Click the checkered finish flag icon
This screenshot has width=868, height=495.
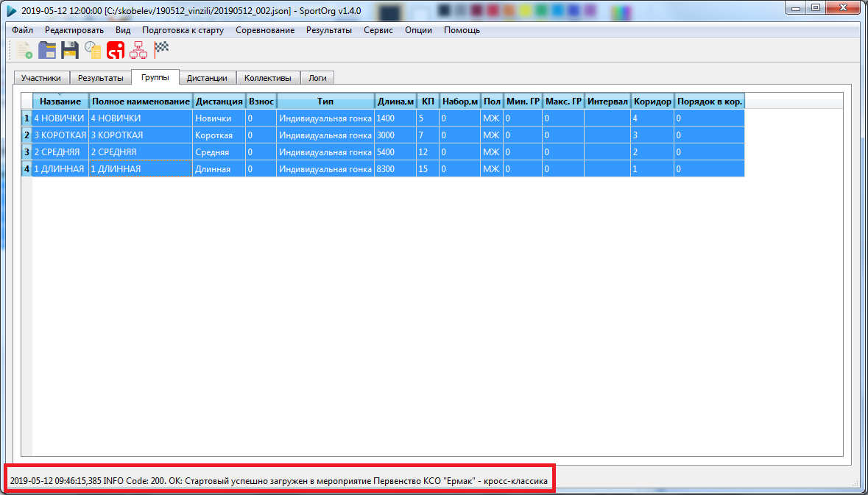(x=160, y=49)
